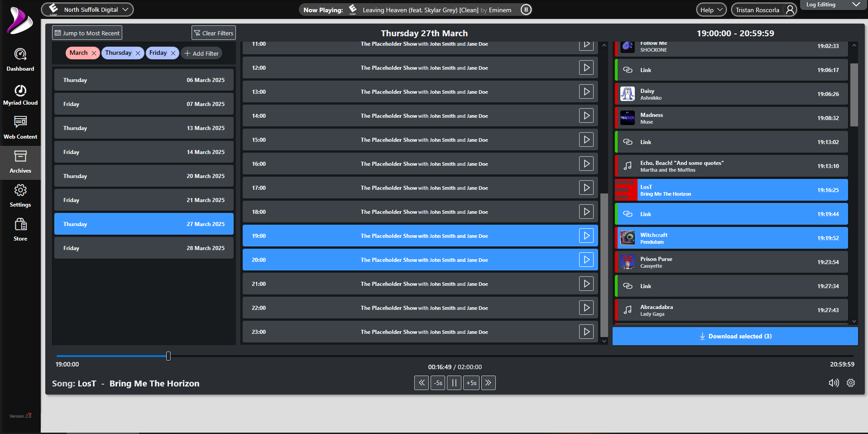Select Daisy by Ashnikko log item
This screenshot has height=434, width=868.
(x=731, y=94)
